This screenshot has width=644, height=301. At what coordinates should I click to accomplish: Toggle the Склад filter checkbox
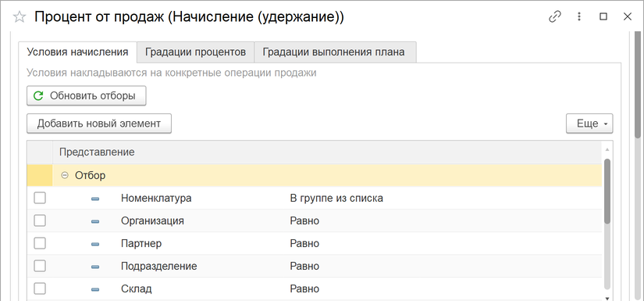tap(40, 288)
